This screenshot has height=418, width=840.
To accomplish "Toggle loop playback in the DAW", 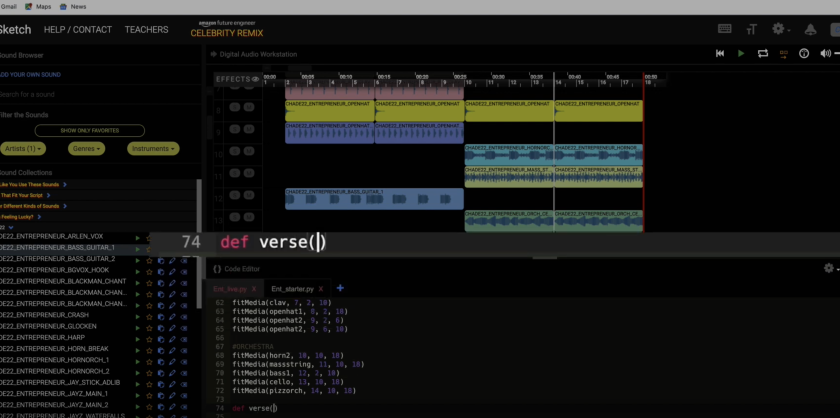I will point(763,53).
